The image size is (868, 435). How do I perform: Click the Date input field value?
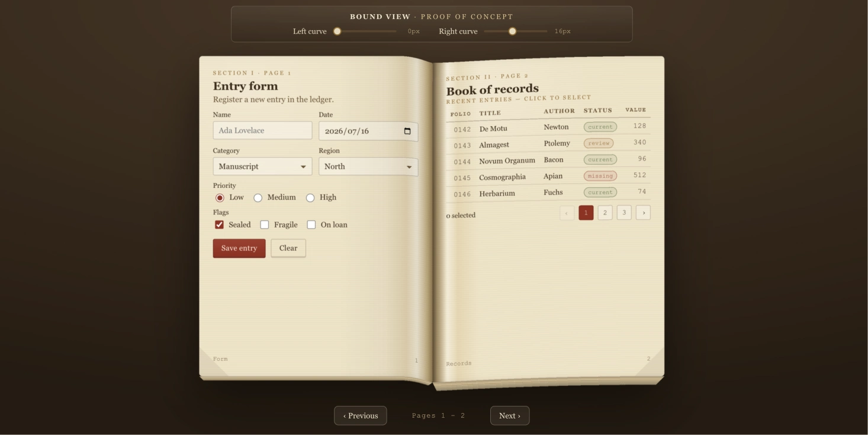[347, 131]
